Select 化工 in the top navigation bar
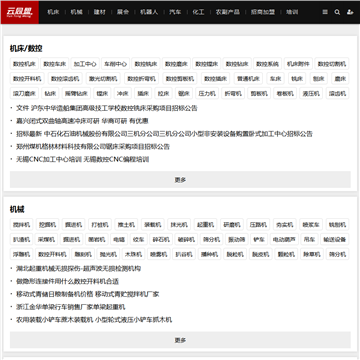The image size is (360, 360). click(198, 12)
